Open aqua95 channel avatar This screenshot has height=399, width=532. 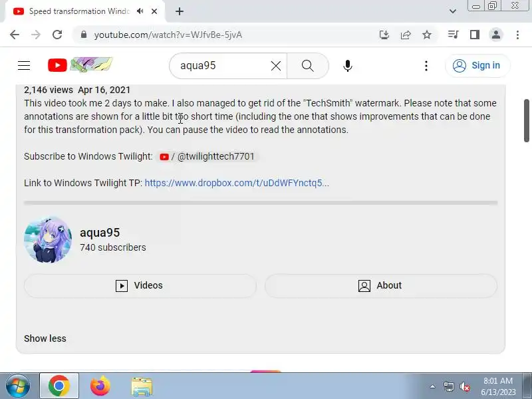48,240
